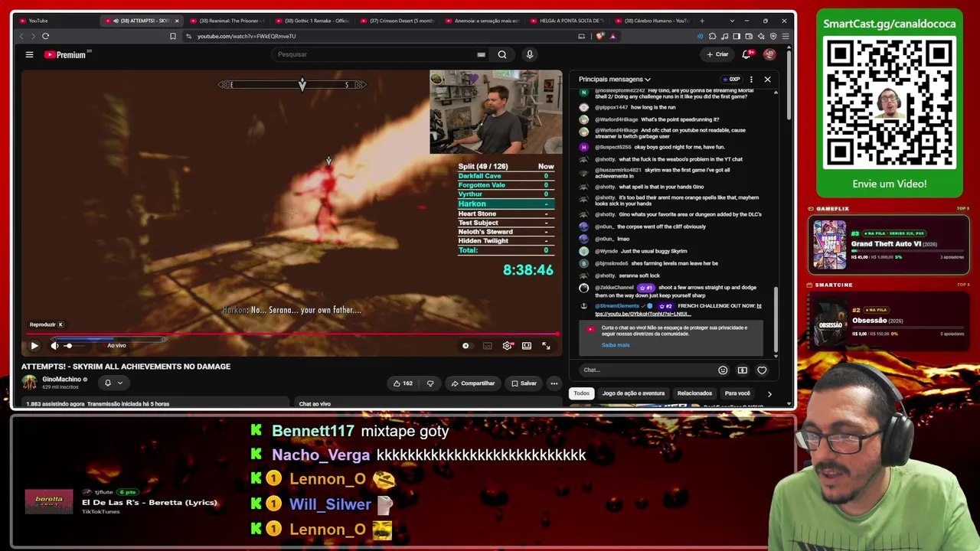Open the on-screen keyboard in search box
The width and height of the screenshot is (980, 551).
pyautogui.click(x=481, y=54)
